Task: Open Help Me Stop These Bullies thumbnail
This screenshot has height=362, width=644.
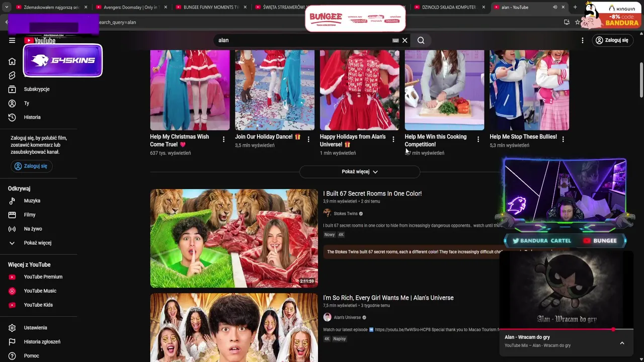Action: tap(529, 90)
